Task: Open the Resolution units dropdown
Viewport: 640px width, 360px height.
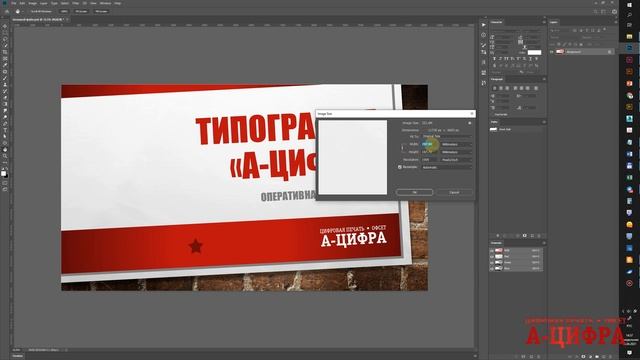Action: (457, 160)
